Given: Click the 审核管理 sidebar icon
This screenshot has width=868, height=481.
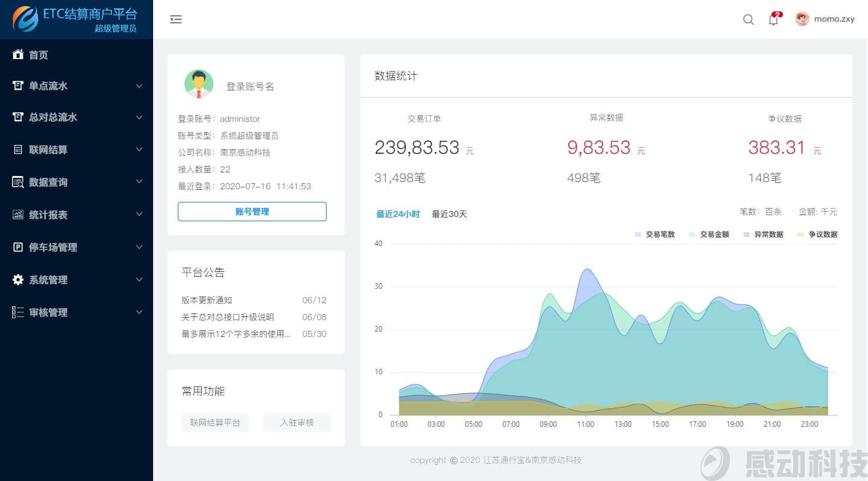Looking at the screenshot, I should (18, 312).
